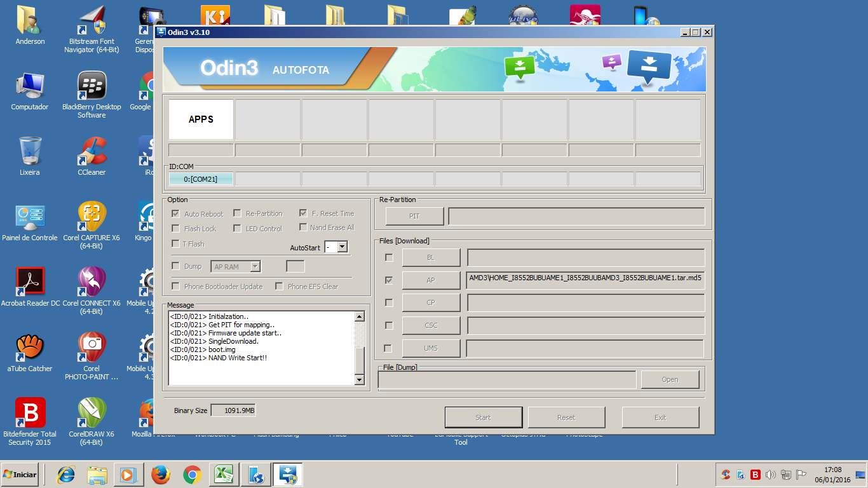Enable the Dump checkbox

176,266
